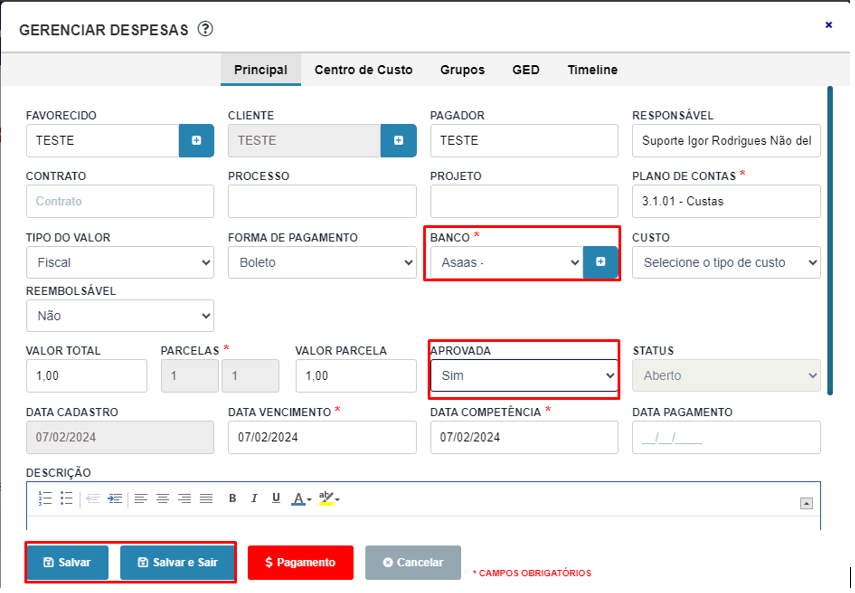View the Timeline tab
This screenshot has width=855, height=593.
pos(592,70)
